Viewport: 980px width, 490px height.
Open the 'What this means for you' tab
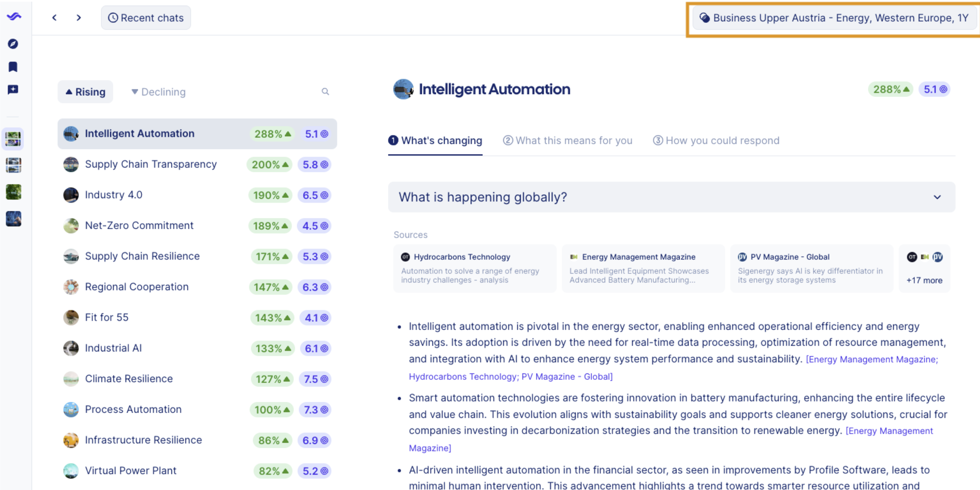tap(568, 141)
